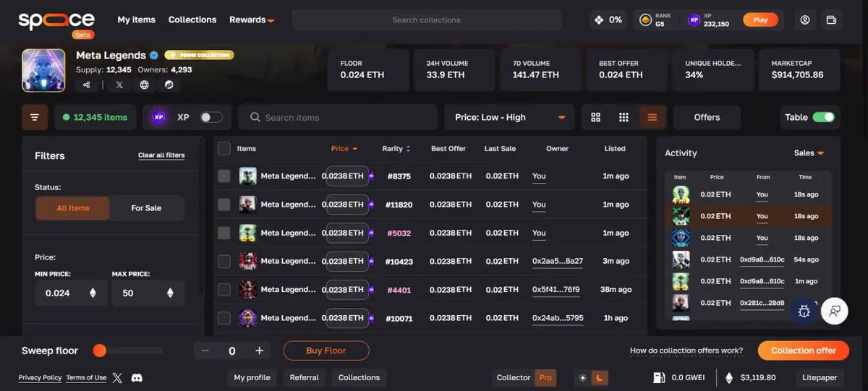Viewport: 868px width, 391px height.
Task: Increase sweep count with plus button
Action: click(x=259, y=351)
